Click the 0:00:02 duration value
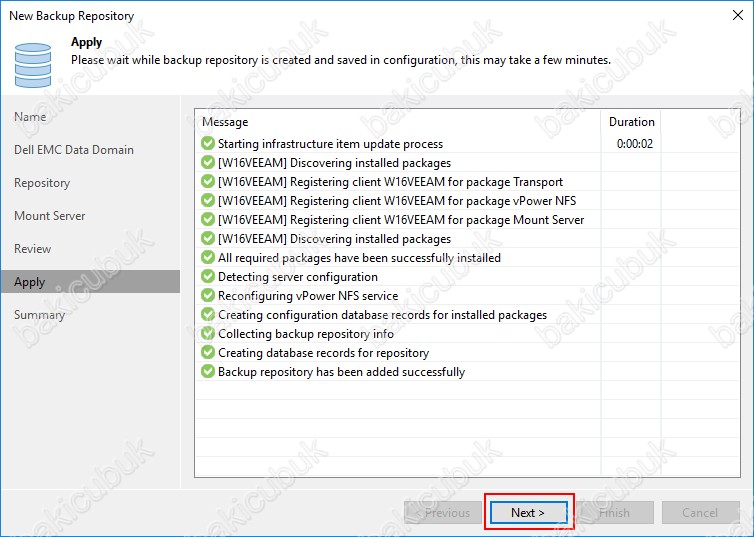Screen dimensions: 754x537 (x=635, y=144)
